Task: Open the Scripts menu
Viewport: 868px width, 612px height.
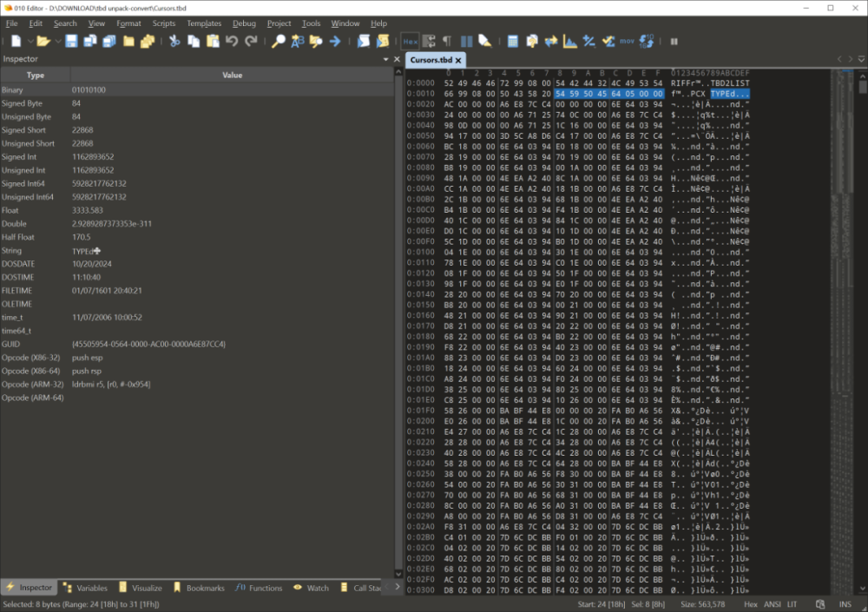Action: click(163, 23)
